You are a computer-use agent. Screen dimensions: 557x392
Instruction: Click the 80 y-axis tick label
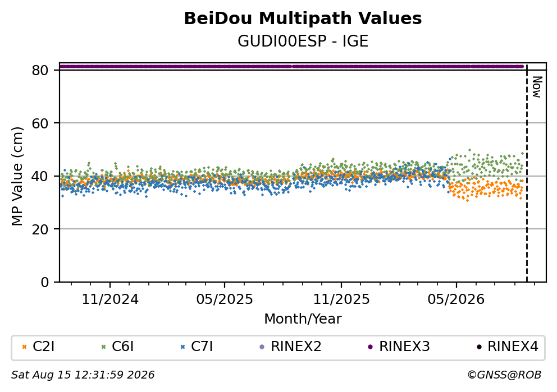coord(40,71)
